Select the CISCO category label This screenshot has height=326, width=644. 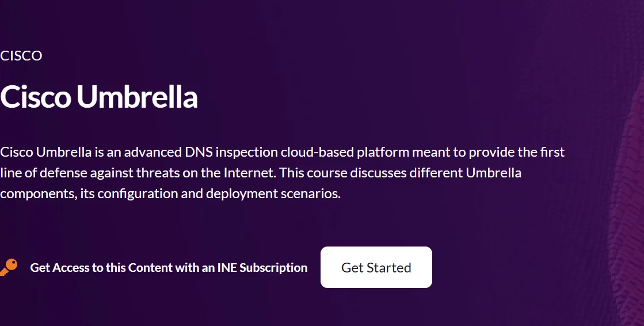21,56
